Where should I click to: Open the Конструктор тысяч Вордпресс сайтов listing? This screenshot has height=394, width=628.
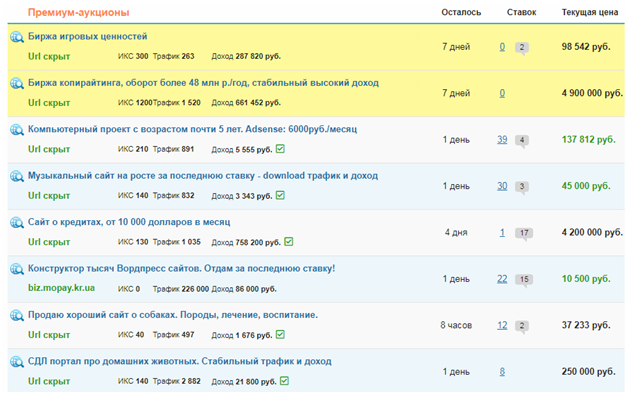pyautogui.click(x=181, y=269)
